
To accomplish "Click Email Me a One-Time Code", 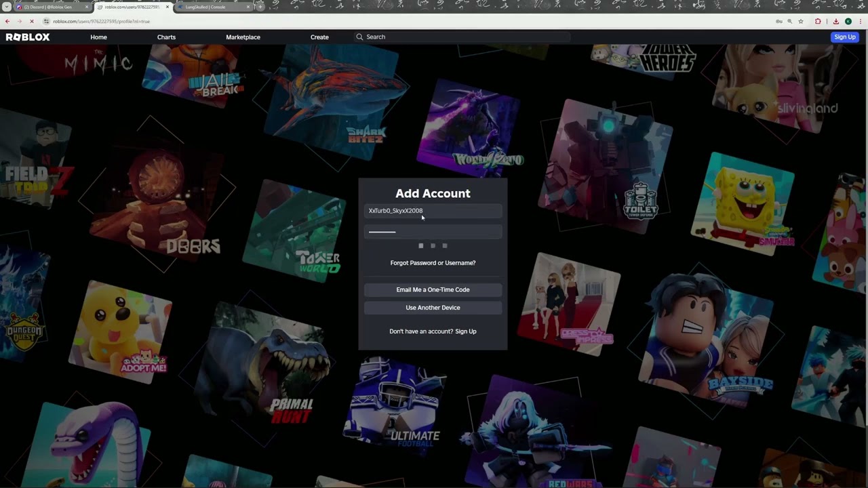I will (433, 289).
